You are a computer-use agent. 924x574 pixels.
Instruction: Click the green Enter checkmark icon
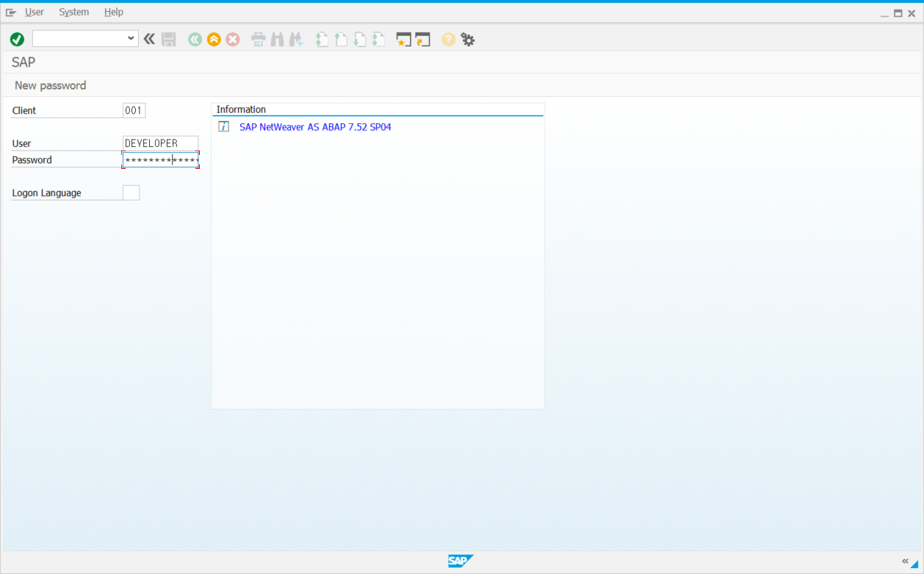click(x=17, y=40)
